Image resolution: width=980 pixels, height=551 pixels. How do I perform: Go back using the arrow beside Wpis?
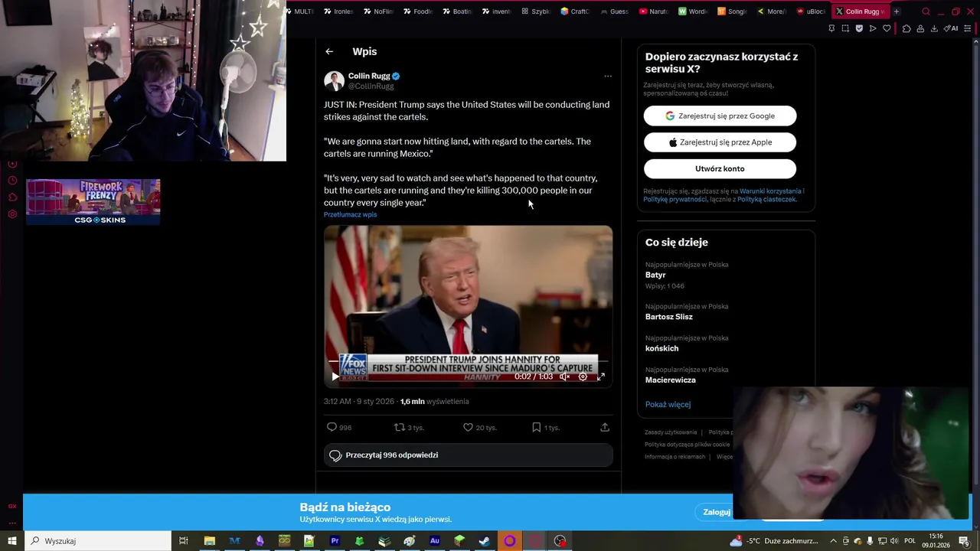tap(329, 51)
